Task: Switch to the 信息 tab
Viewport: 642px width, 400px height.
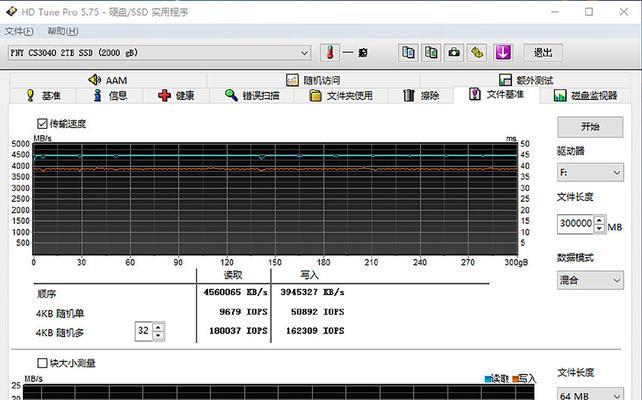Action: click(110, 95)
